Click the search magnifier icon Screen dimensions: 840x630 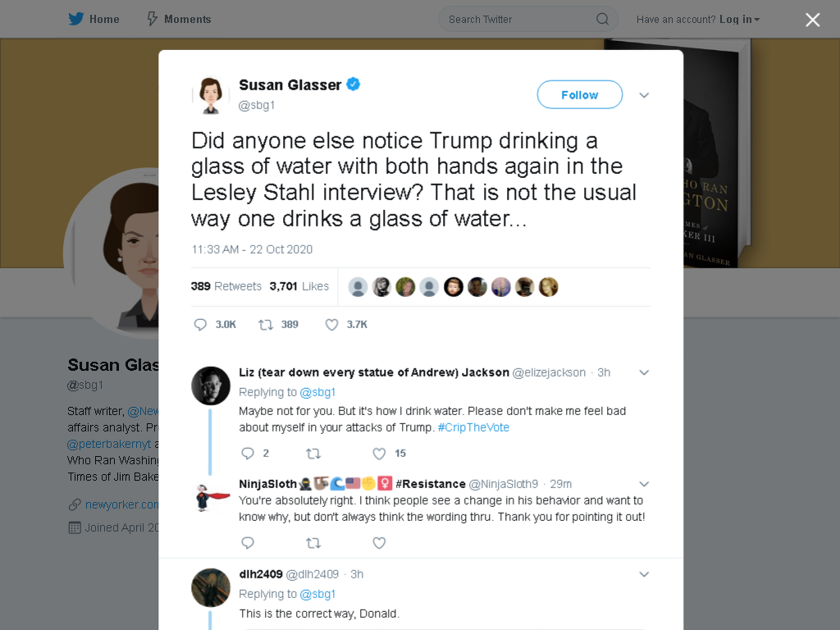coord(602,20)
